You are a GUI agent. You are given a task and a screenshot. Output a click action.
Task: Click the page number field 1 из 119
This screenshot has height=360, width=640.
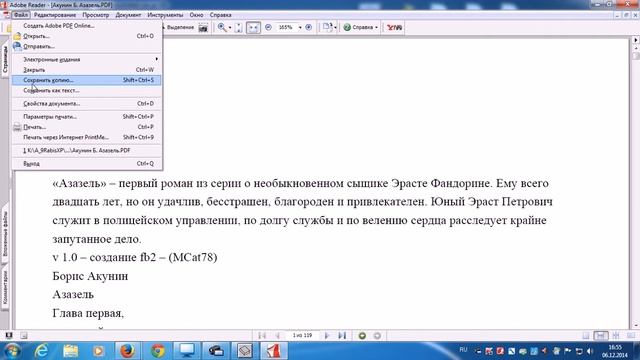click(302, 336)
